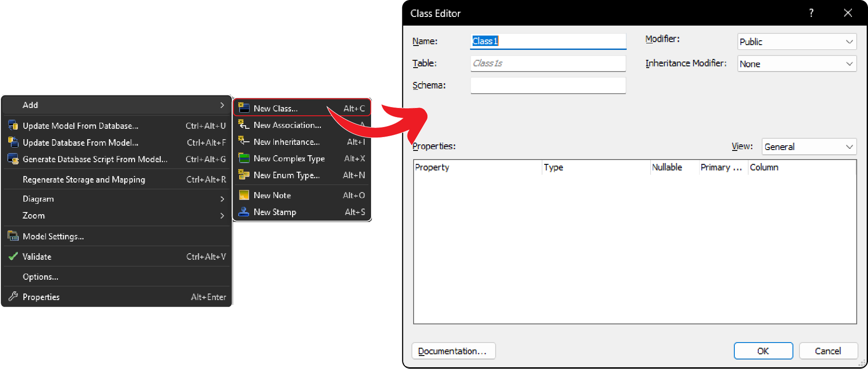Open Options from the context menu

click(x=116, y=277)
